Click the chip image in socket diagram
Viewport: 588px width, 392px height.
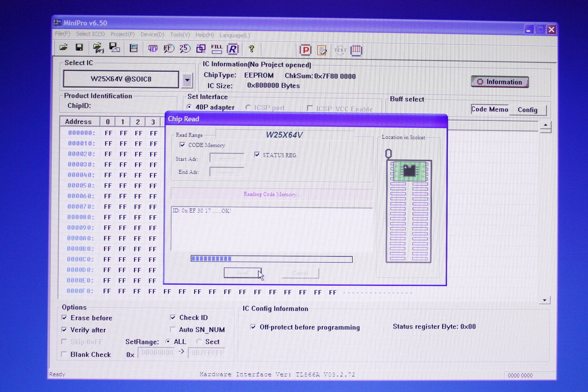409,171
